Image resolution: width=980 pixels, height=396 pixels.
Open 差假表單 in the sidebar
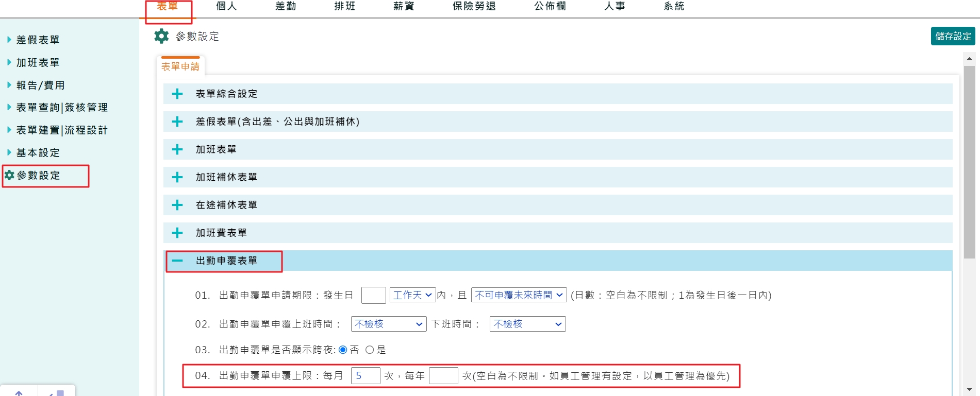[x=38, y=40]
